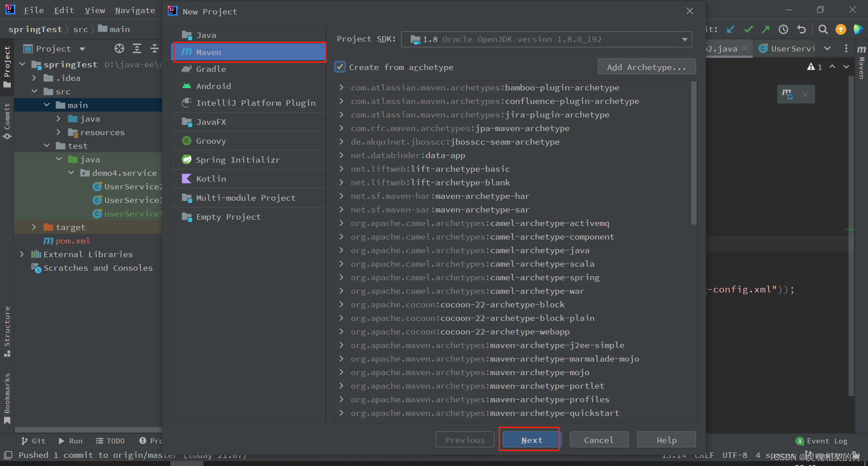Click Git update project arrow icon
Viewport: 868px width, 466px height.
(731, 29)
